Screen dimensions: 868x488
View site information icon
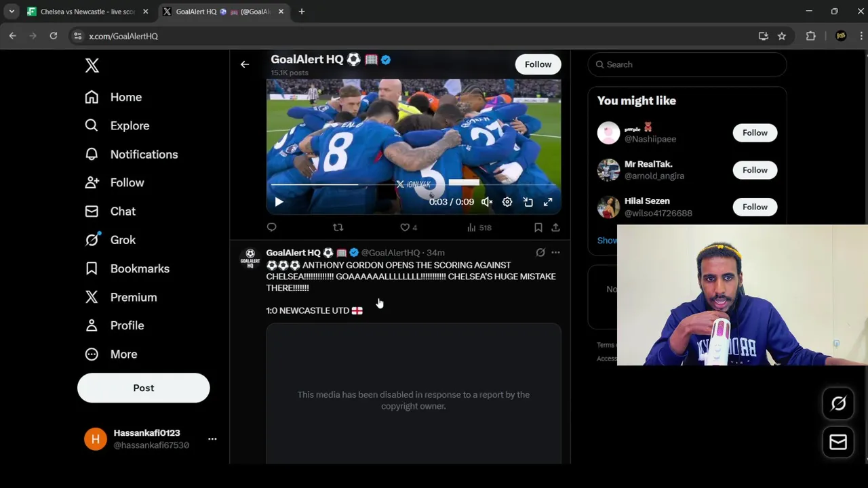[x=77, y=36]
